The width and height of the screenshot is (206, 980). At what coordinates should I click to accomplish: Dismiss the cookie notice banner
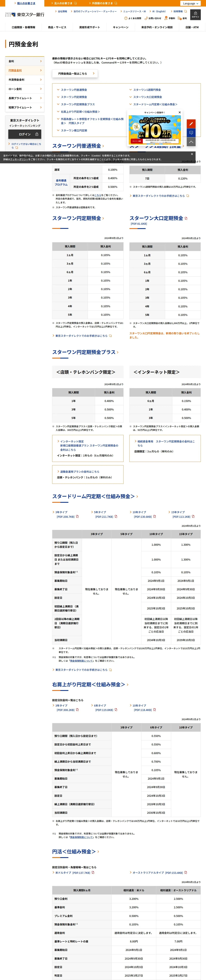[192, 154]
